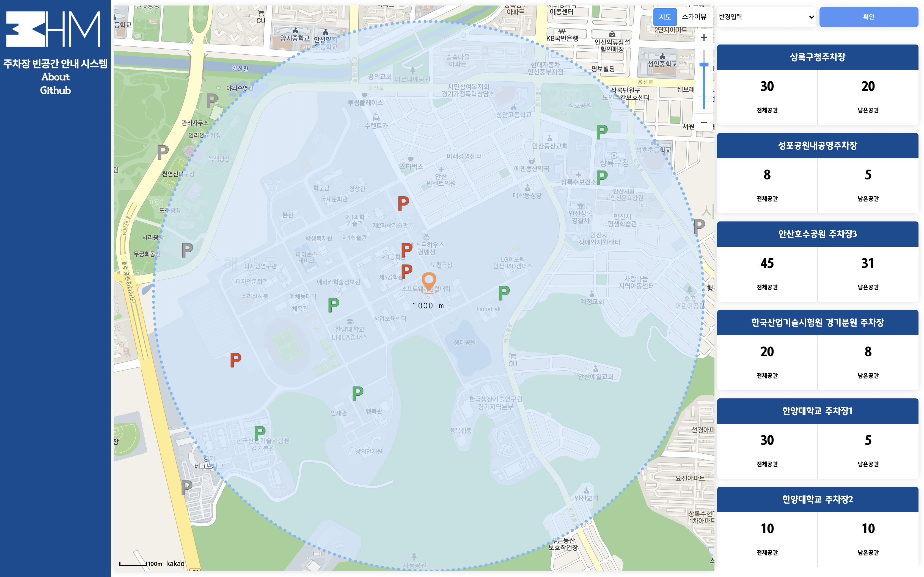Click the 3HM logo

(53, 29)
